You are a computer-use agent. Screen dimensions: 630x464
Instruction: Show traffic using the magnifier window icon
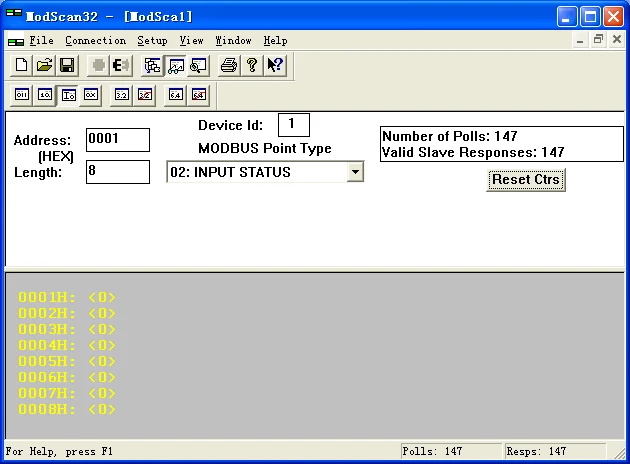pos(198,65)
